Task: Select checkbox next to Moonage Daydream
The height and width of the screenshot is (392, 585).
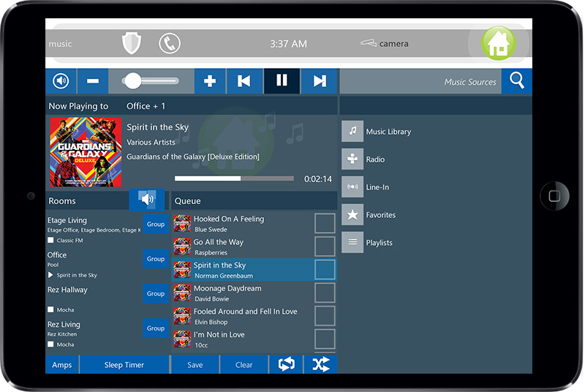Action: (x=325, y=293)
